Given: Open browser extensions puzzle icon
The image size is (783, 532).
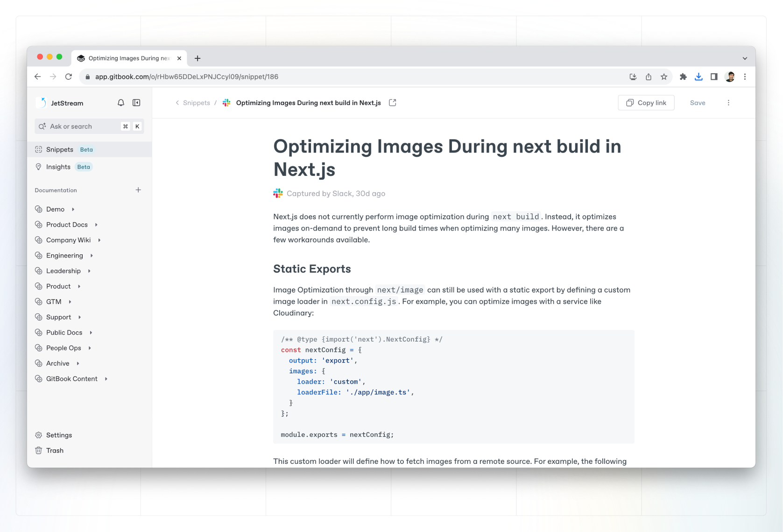Looking at the screenshot, I should 683,77.
